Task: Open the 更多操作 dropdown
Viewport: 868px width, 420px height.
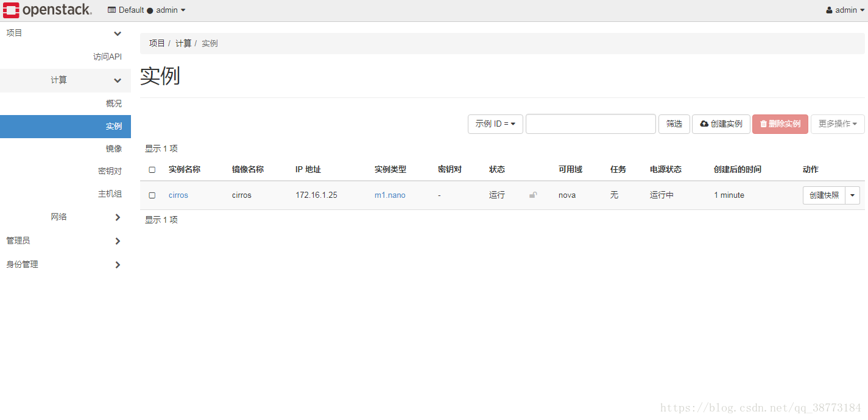Action: click(x=838, y=124)
